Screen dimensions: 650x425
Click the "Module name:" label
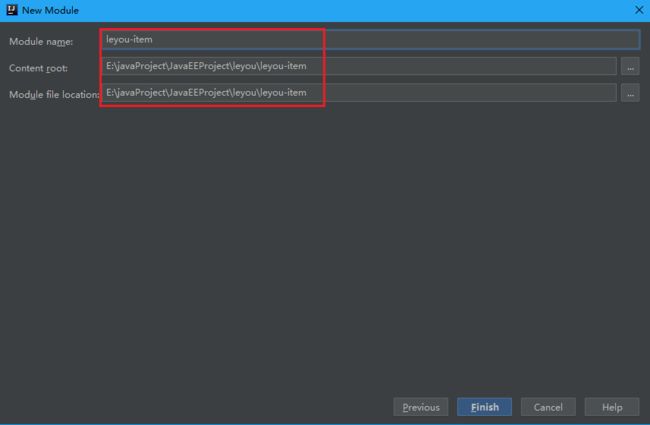coord(41,42)
